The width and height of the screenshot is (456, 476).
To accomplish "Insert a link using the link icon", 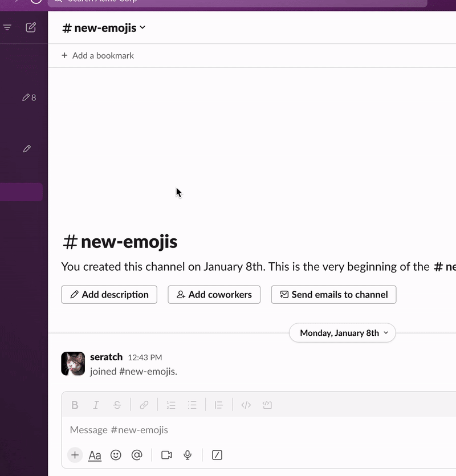I will coord(144,405).
